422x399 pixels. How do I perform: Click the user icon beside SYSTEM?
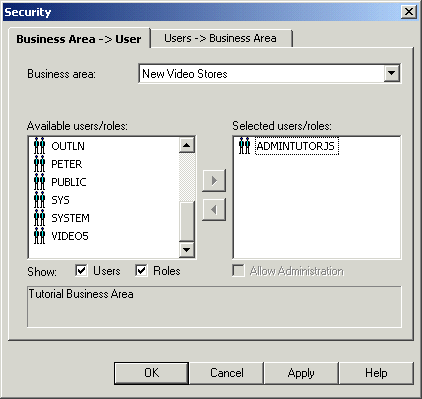coord(39,218)
